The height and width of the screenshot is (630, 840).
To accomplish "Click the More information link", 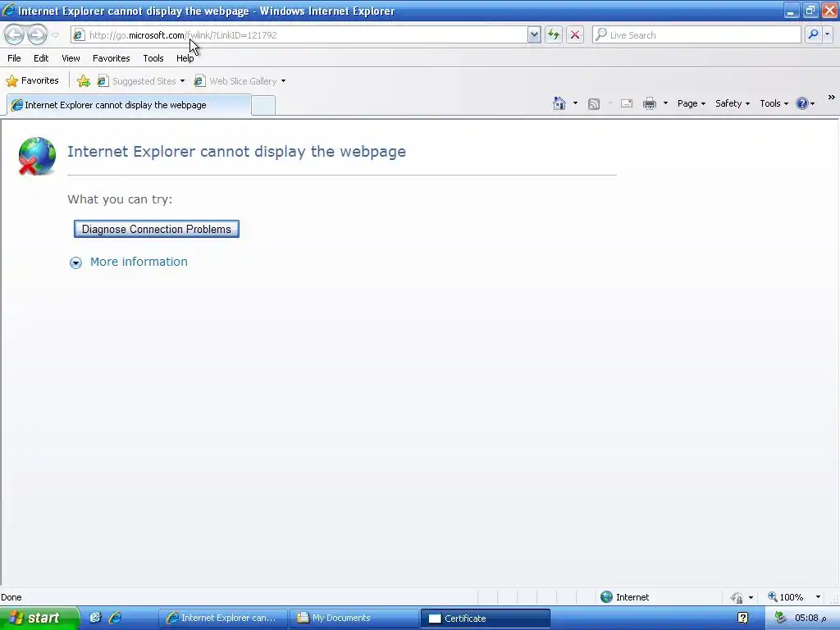I will pos(139,262).
